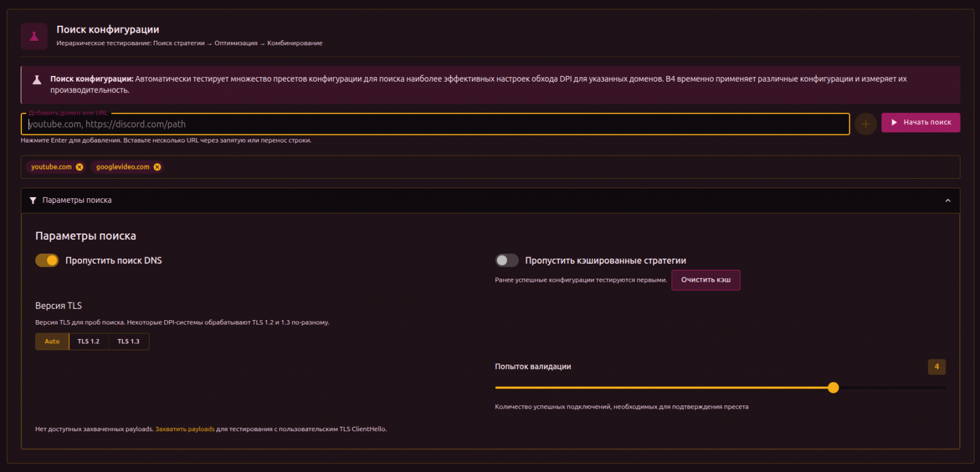Click the flask icon beside Поиск конфигурации title
Viewport: 980px width, 472px height.
[34, 36]
